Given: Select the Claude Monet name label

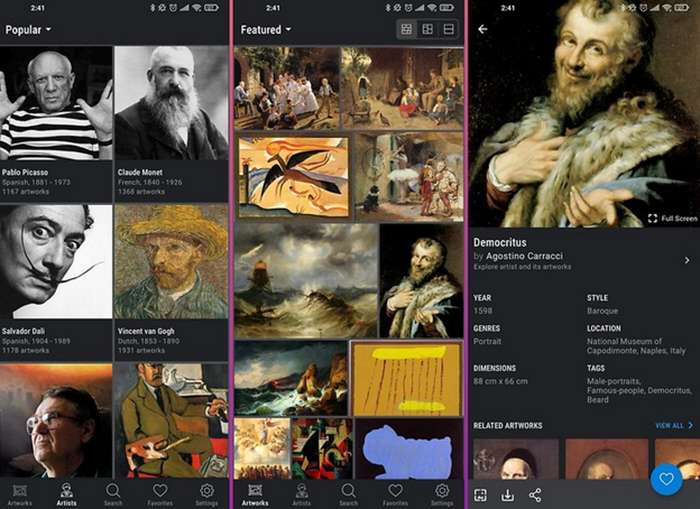Looking at the screenshot, I should coord(140,172).
